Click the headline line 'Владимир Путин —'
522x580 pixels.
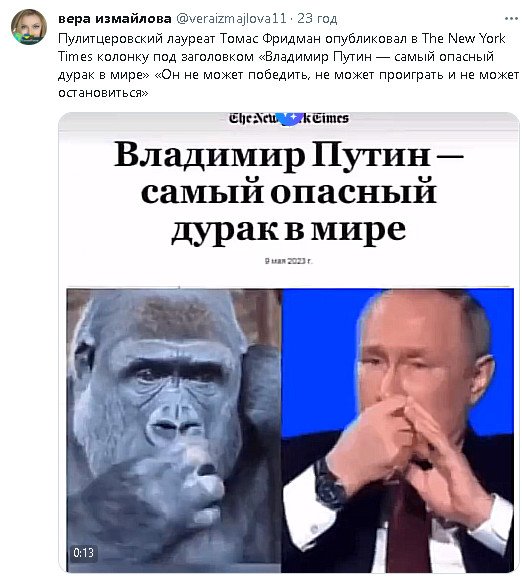coord(289,155)
